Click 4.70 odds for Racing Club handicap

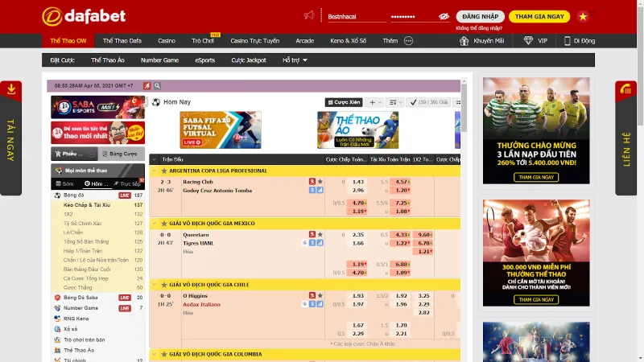(357, 203)
